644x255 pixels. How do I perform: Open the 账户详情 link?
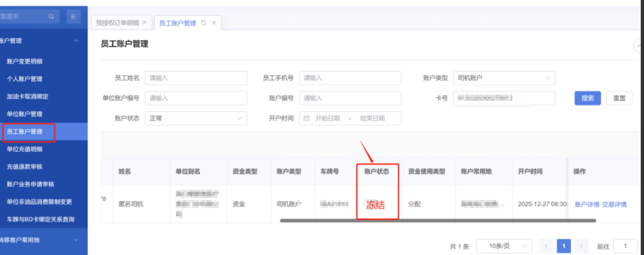587,204
